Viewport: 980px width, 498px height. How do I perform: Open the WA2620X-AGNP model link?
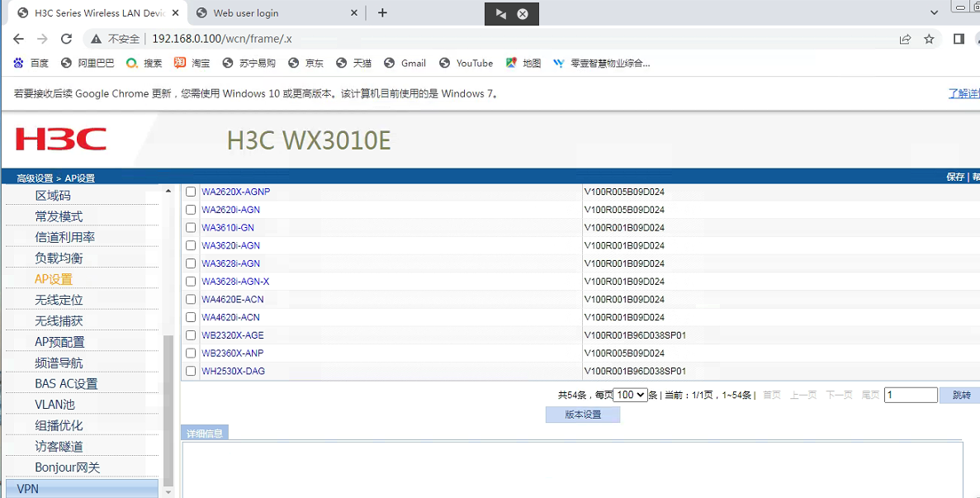tap(235, 192)
